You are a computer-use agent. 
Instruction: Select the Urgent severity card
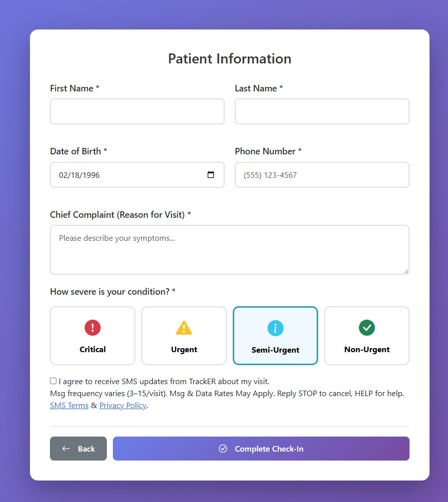[x=184, y=336]
